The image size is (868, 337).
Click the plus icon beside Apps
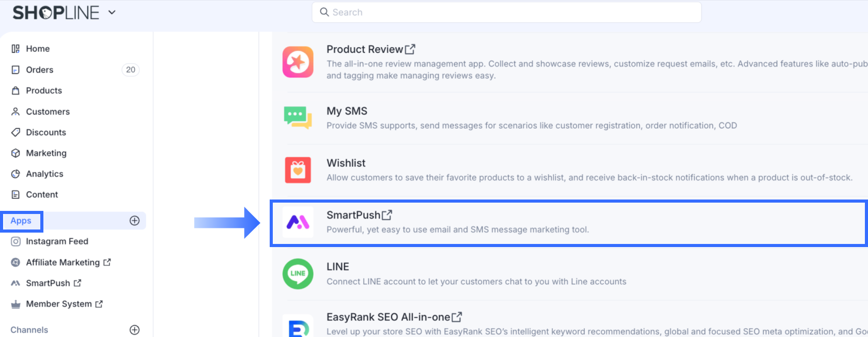[x=134, y=221]
